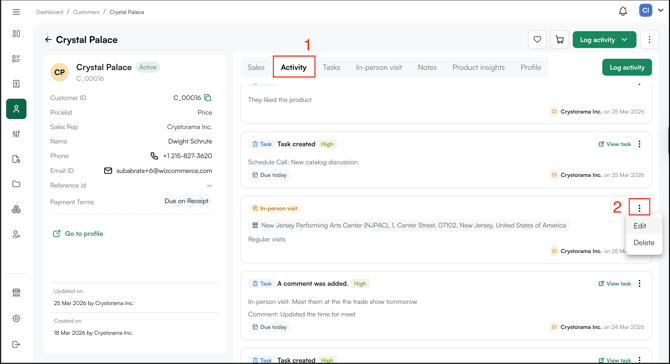
Task: Click Due today chip on Task created card
Action: point(270,175)
